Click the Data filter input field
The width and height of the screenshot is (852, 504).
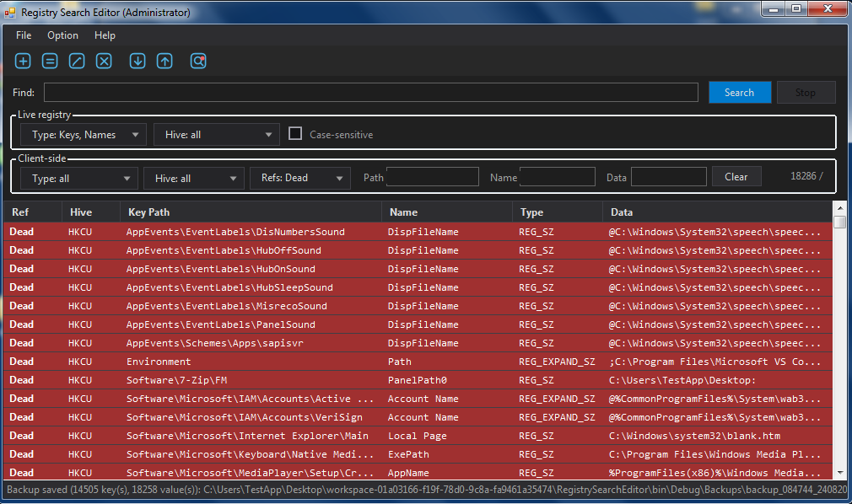tap(669, 176)
